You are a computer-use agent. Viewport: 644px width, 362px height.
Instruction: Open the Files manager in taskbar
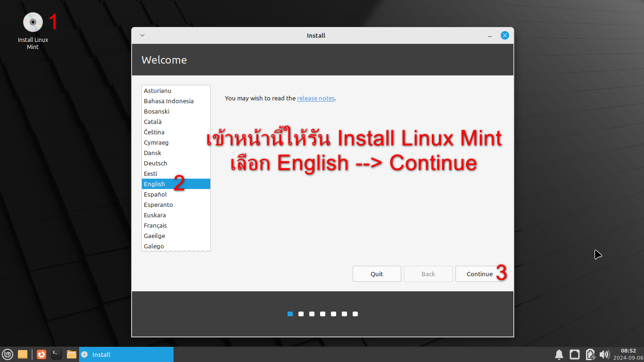click(x=72, y=354)
